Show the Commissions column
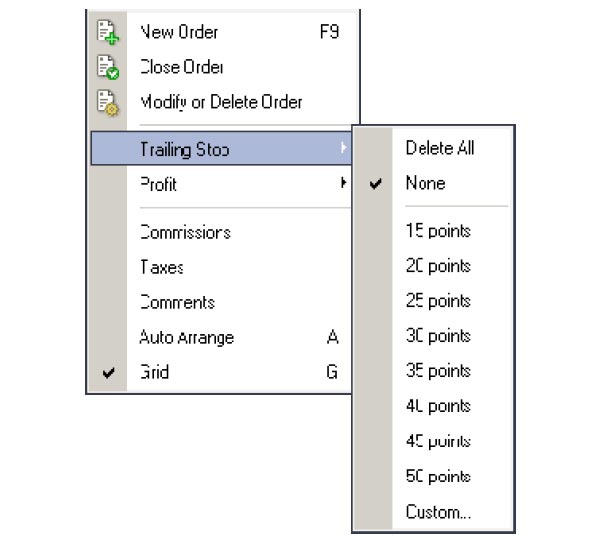 tap(185, 232)
